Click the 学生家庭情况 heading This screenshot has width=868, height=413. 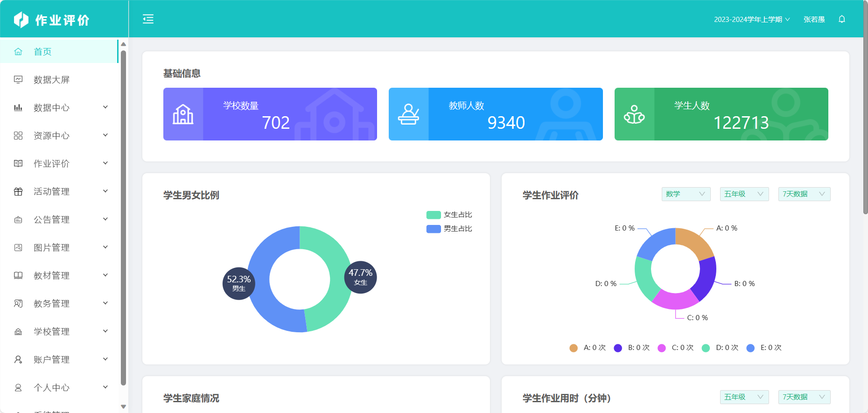click(191, 398)
